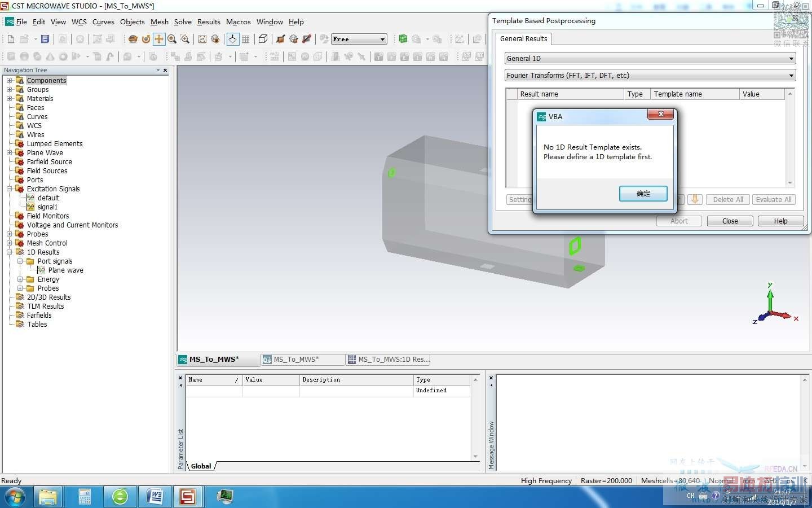
Task: Toggle the working plane grid icon
Action: coord(245,39)
